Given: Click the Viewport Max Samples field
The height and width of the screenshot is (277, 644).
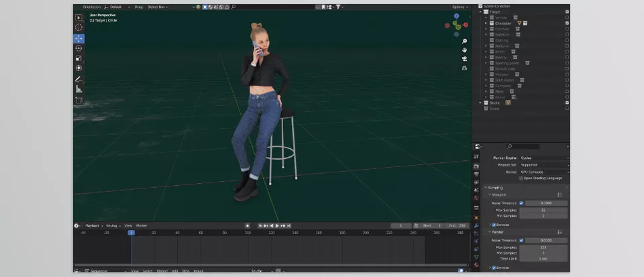Looking at the screenshot, I should click(543, 210).
